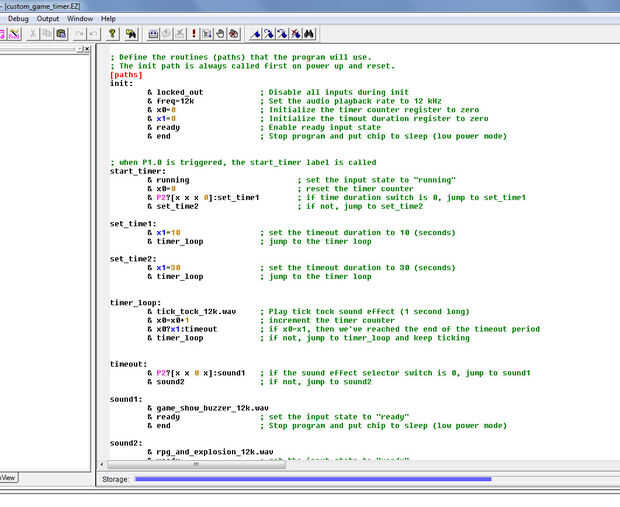
Task: Click the rpg_and_explosion_12k.wav line
Action: 210,452
